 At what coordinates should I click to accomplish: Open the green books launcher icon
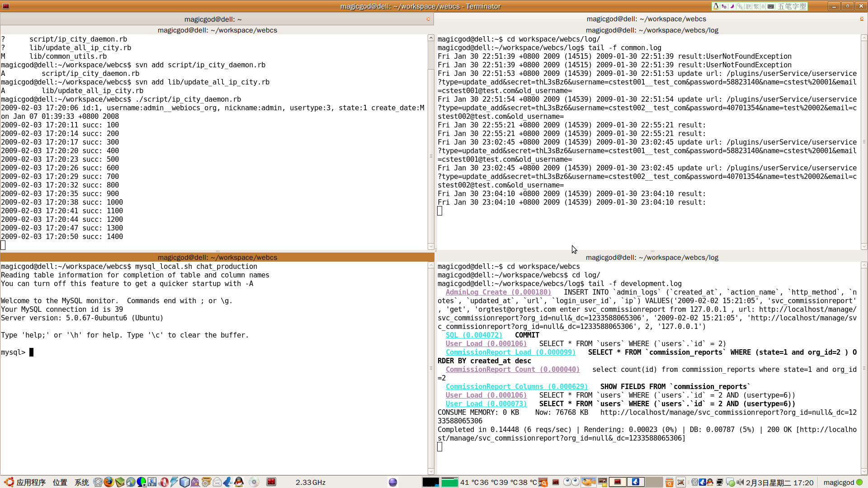[x=120, y=482]
